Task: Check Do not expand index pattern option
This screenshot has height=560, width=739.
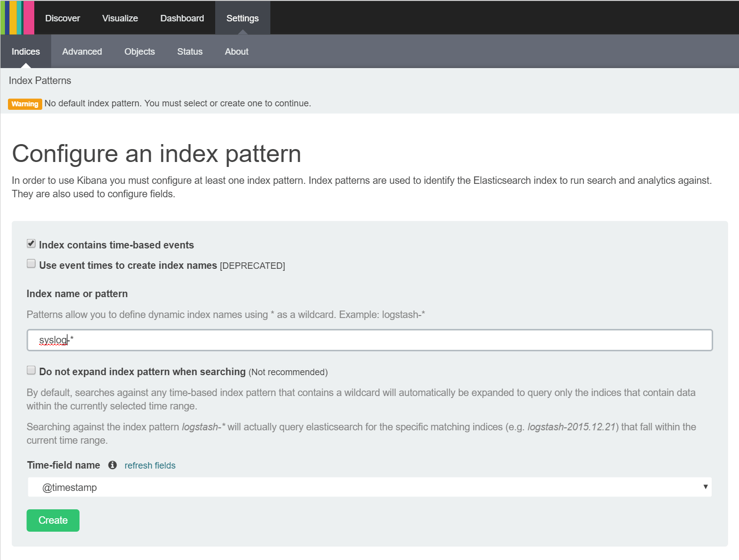Action: tap(31, 370)
